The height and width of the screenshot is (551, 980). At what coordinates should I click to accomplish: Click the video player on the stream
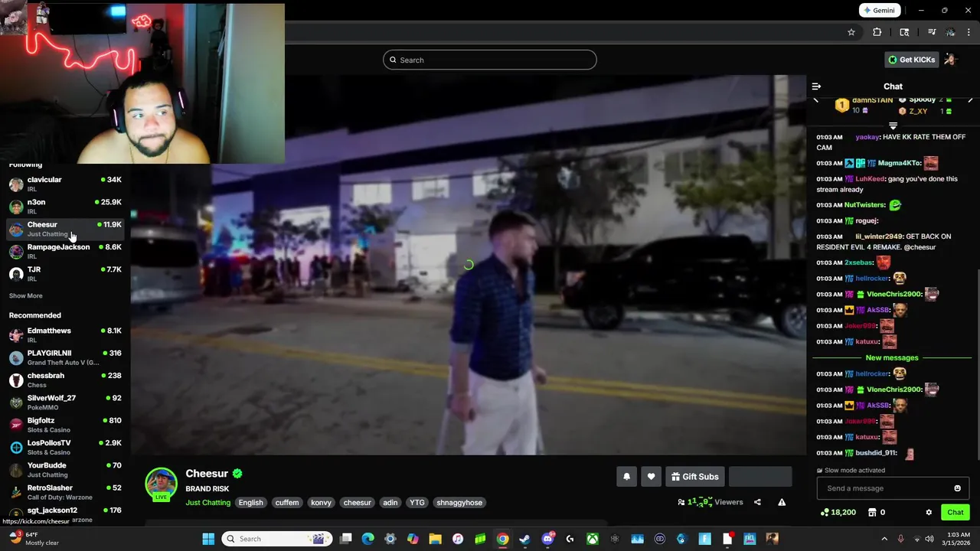[x=468, y=265]
